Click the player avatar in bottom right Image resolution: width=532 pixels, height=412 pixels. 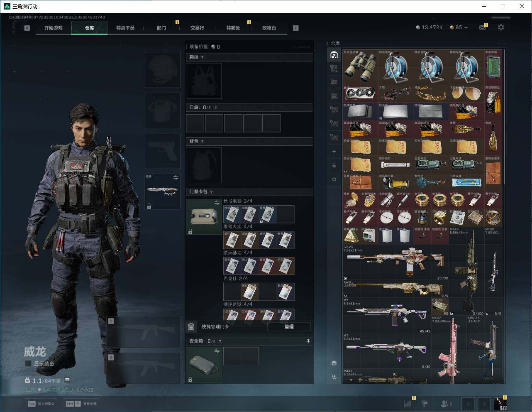coord(500,403)
